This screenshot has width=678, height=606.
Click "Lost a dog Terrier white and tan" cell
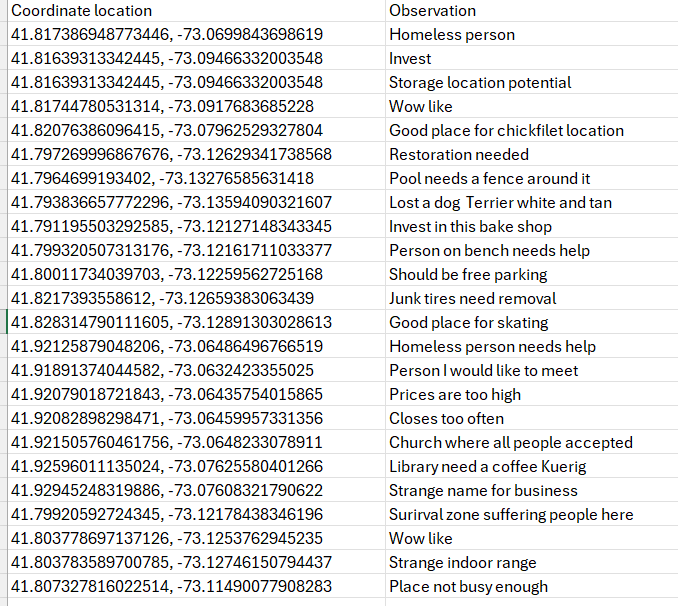[500, 203]
